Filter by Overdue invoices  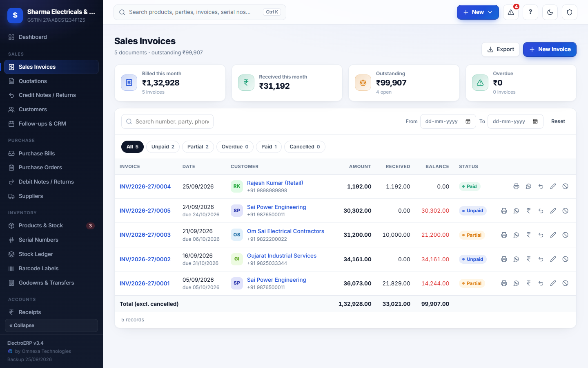point(235,147)
